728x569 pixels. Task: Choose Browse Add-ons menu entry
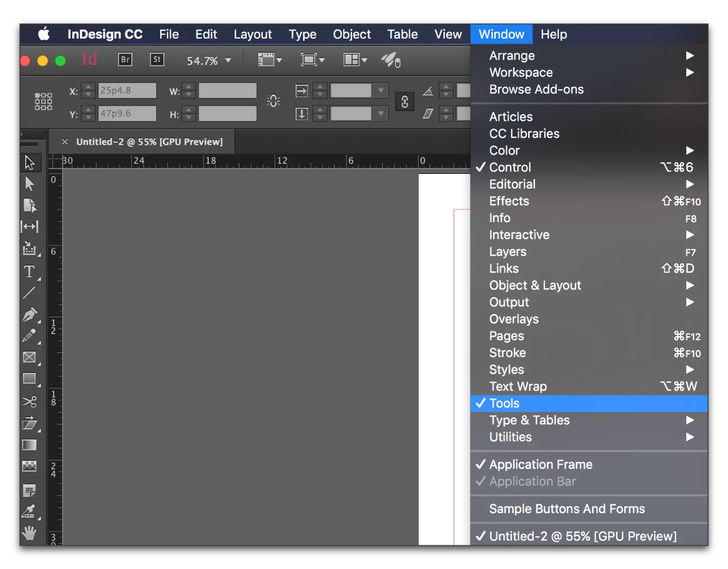pos(589,90)
